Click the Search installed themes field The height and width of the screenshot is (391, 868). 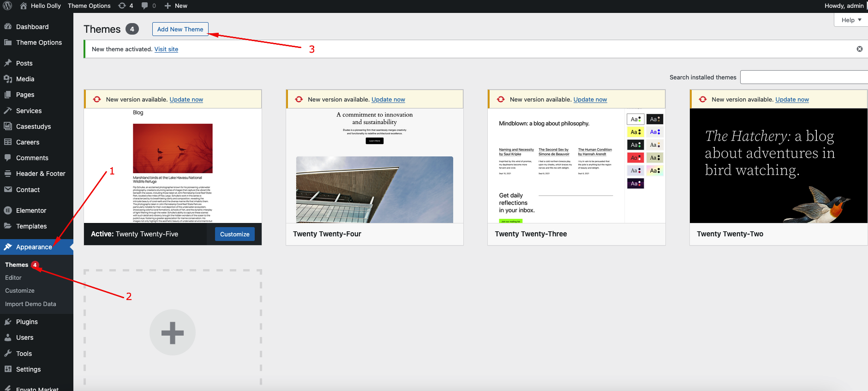coord(803,77)
